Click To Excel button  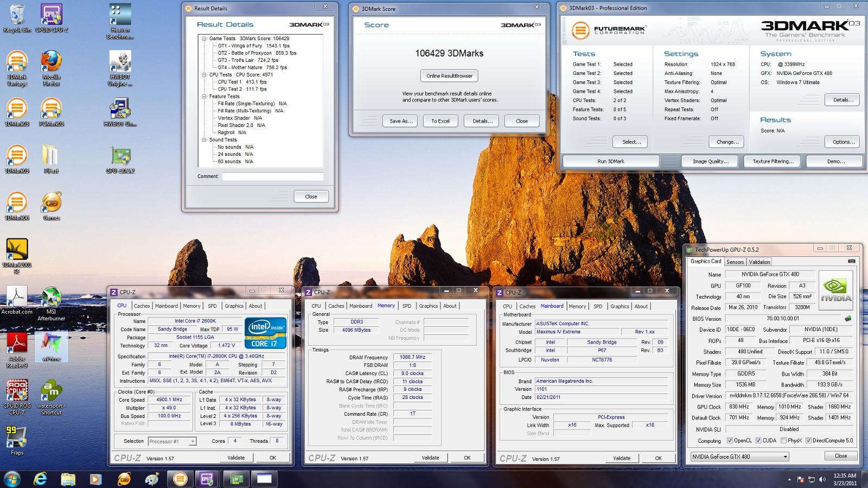[x=440, y=121]
